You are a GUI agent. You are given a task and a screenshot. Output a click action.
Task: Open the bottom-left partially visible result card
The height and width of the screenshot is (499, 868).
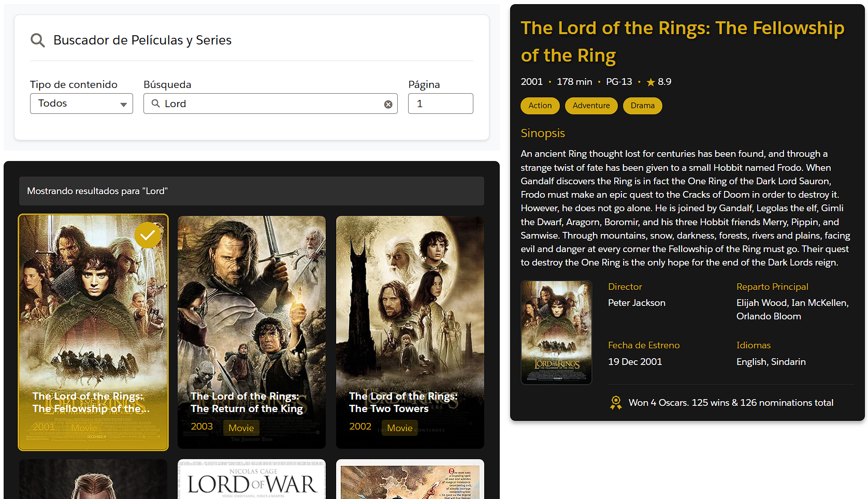click(93, 479)
